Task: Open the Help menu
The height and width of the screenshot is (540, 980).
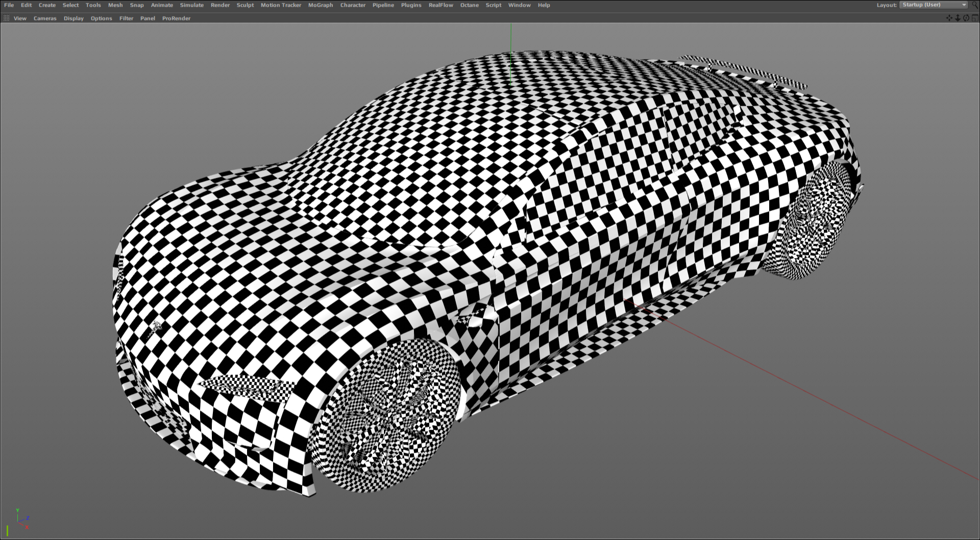Action: 544,5
